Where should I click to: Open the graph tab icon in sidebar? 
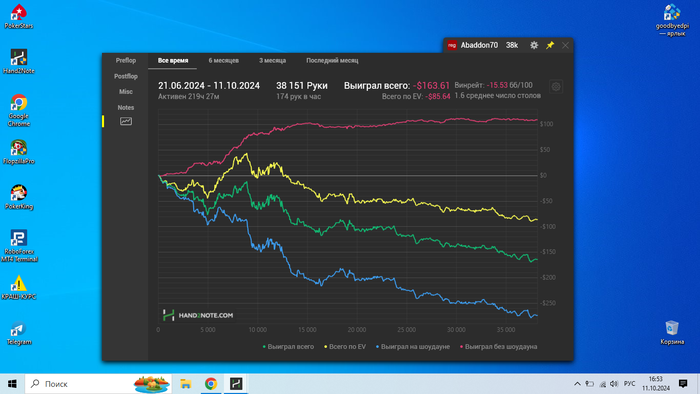click(126, 121)
